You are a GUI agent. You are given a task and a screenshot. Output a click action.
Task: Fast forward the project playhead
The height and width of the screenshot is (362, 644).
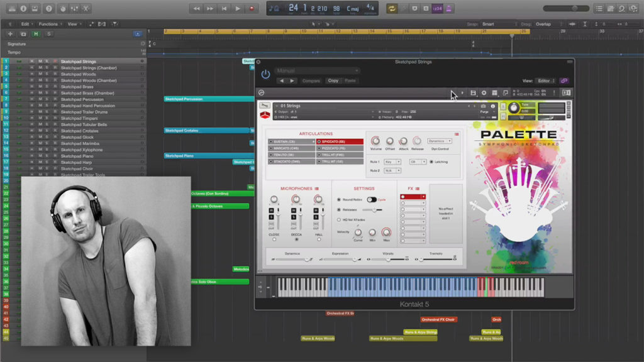(x=210, y=9)
